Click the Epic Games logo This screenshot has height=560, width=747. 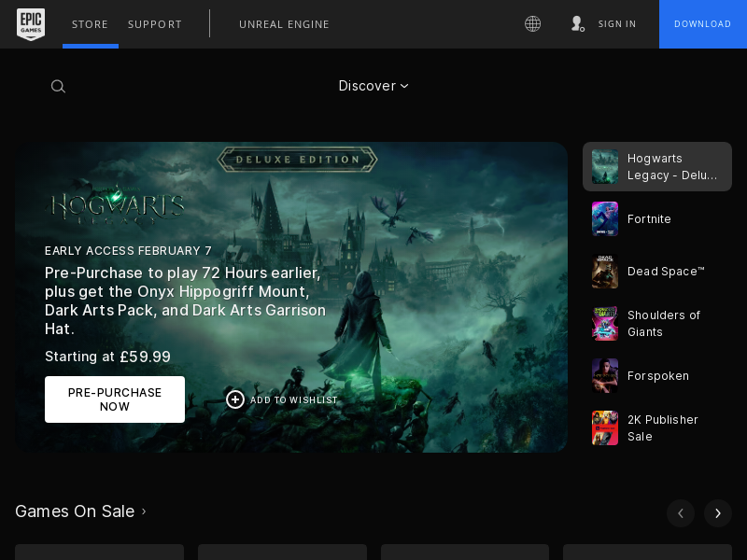tap(31, 24)
